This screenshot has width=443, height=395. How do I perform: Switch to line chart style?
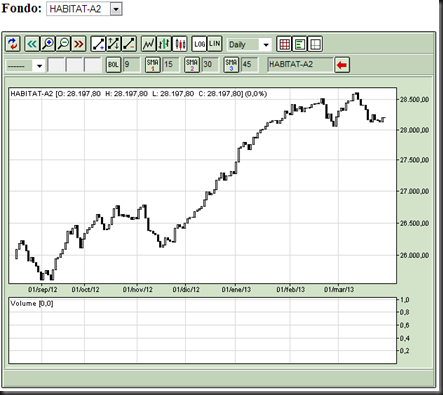tap(148, 44)
